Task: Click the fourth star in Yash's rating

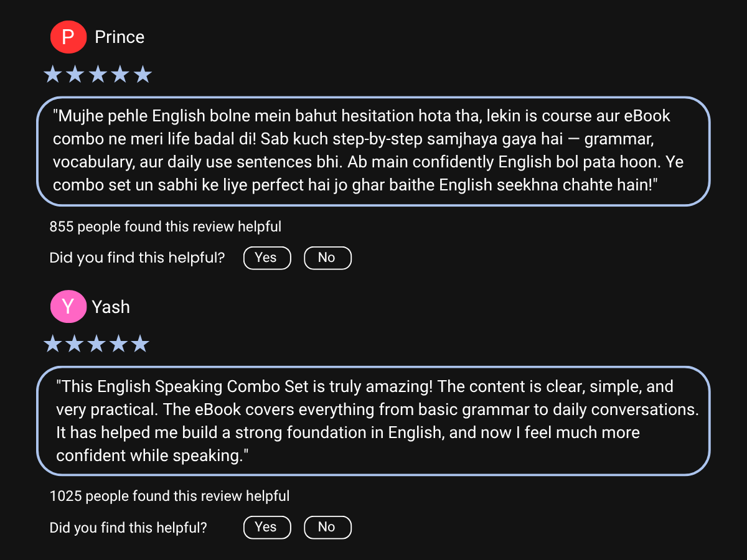Action: tap(118, 343)
